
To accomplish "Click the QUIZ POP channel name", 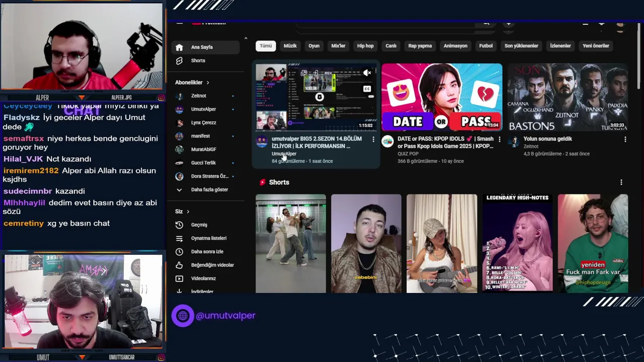I will click(x=408, y=154).
